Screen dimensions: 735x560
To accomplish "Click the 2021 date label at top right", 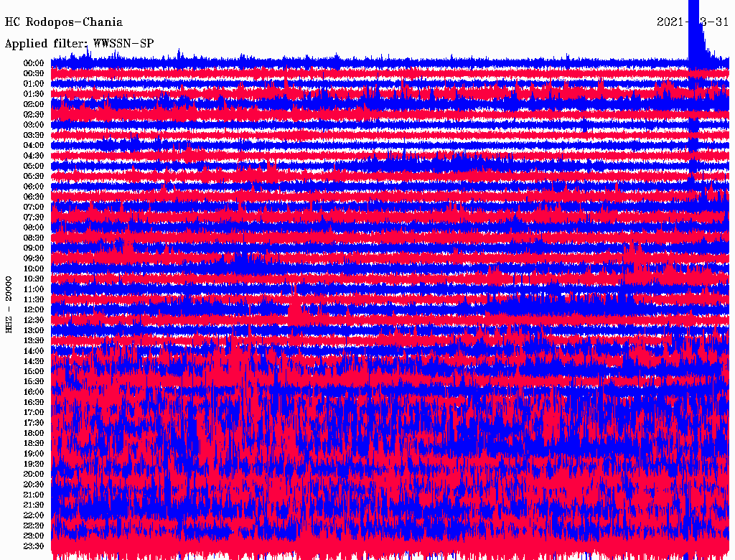I will (693, 22).
